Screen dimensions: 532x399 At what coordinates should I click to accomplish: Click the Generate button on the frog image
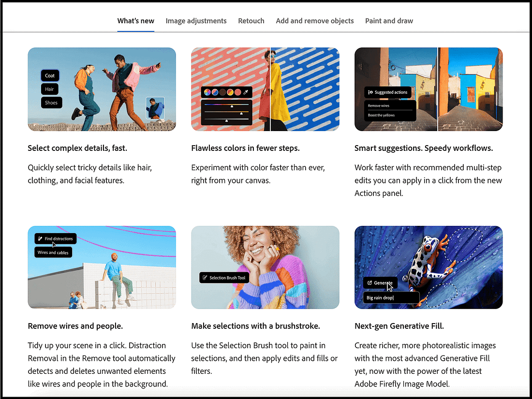(380, 282)
